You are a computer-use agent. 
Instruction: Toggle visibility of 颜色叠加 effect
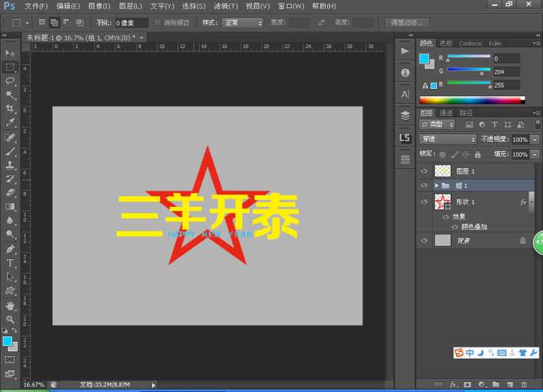[455, 227]
